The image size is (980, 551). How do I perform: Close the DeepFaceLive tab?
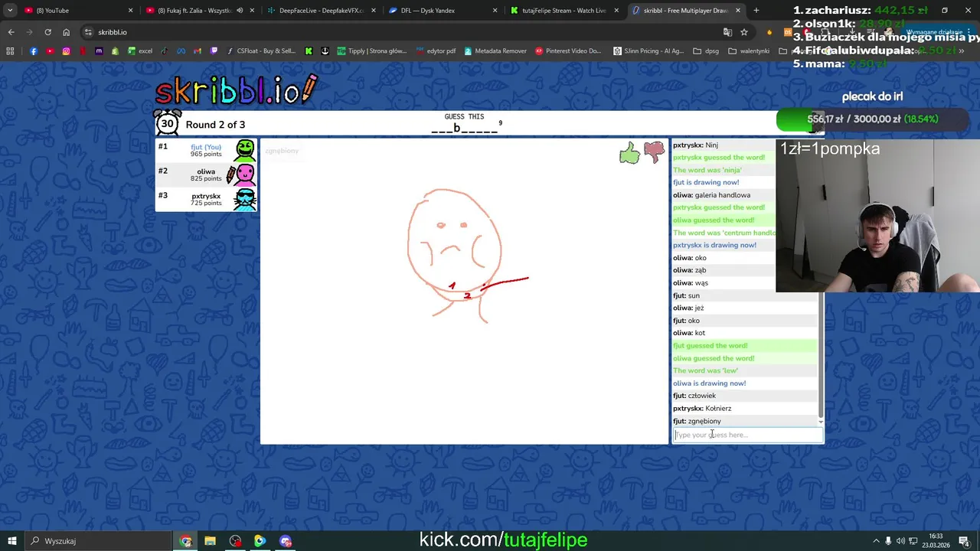click(373, 11)
